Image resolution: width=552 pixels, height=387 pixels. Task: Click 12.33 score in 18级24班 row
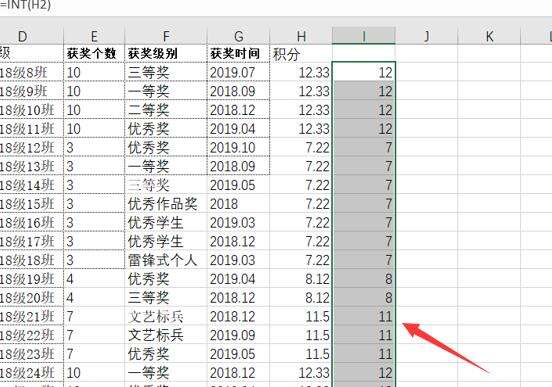tap(301, 373)
